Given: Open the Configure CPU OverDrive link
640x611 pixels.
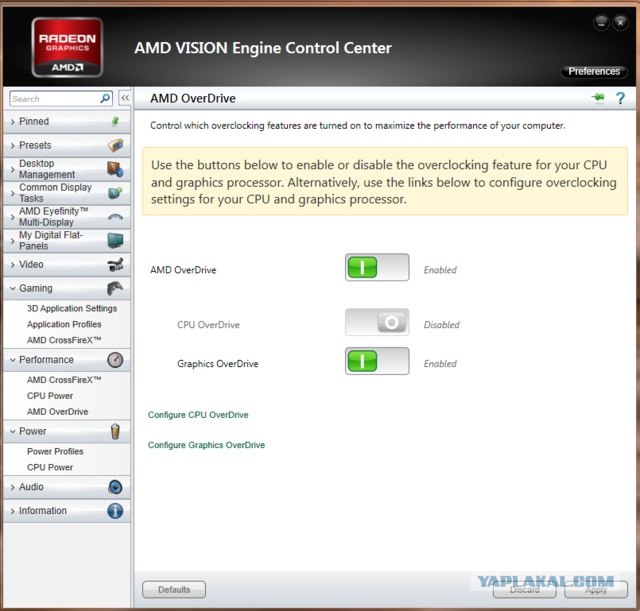Looking at the screenshot, I should pos(198,415).
